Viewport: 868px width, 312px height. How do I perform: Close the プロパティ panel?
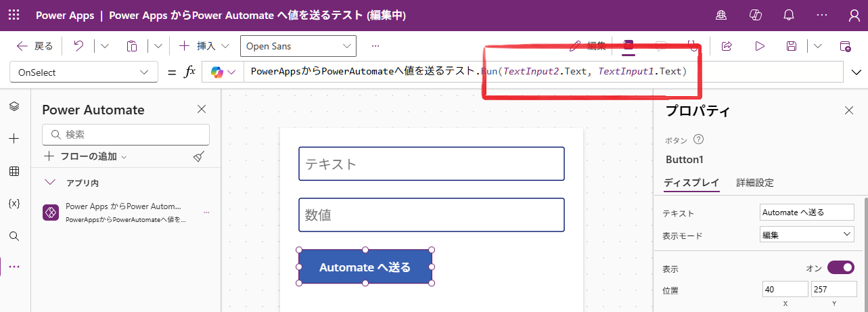849,110
